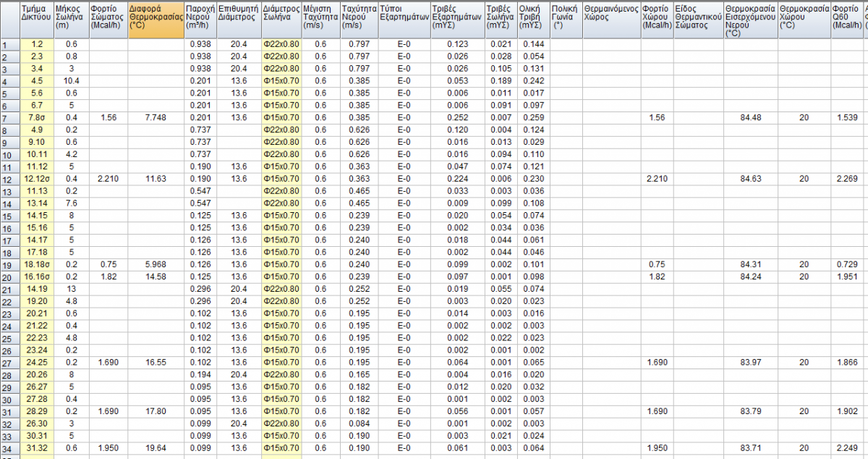Viewport: 868px width, 459px height.
Task: Click network segment cell '1.2'
Action: (37, 45)
